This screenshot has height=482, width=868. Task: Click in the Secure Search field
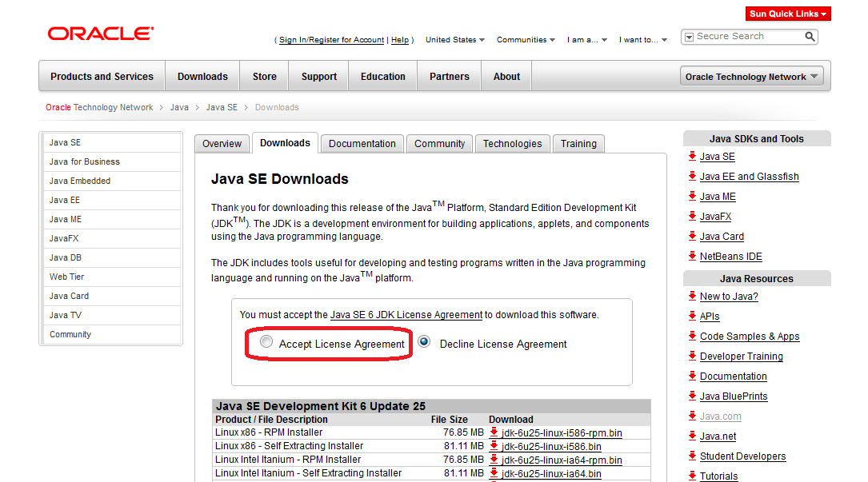tap(747, 37)
